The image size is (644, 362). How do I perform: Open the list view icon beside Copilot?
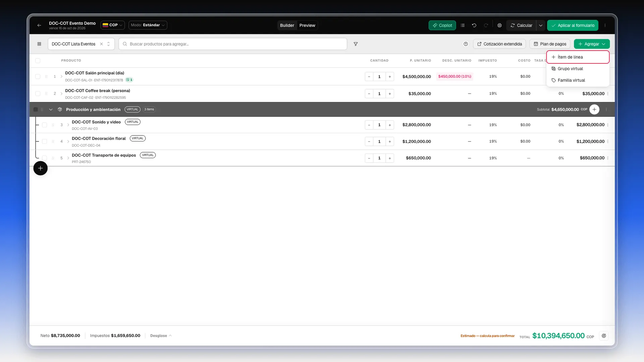(463, 25)
